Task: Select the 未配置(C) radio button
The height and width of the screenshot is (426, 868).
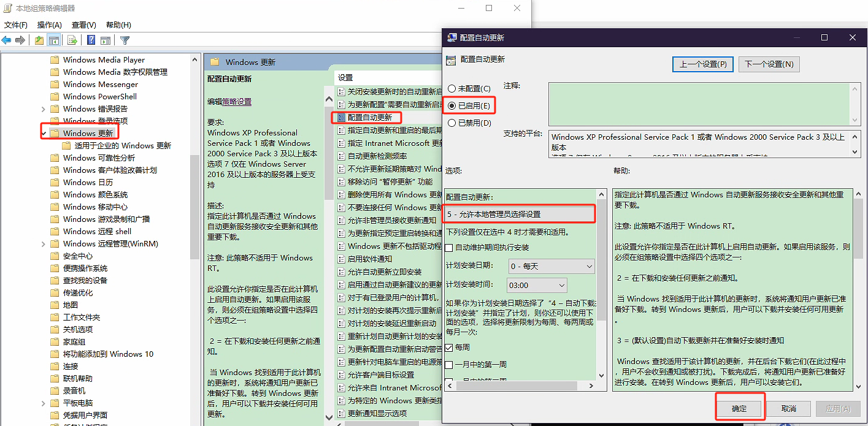Action: click(x=452, y=89)
